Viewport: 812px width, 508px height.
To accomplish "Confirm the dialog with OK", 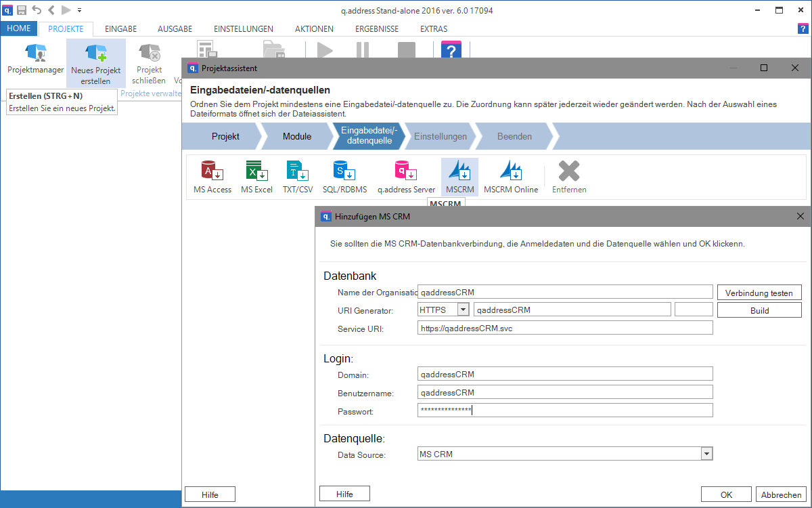I will coord(726,494).
